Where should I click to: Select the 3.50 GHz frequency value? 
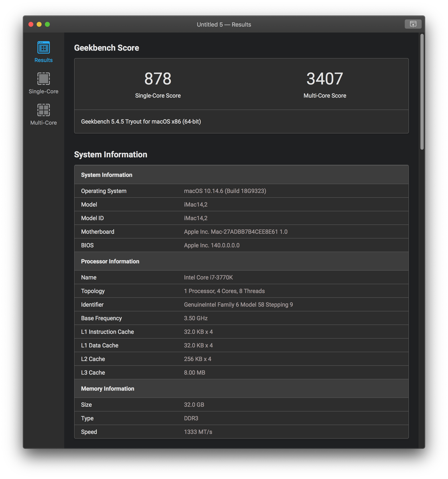pyautogui.click(x=196, y=318)
